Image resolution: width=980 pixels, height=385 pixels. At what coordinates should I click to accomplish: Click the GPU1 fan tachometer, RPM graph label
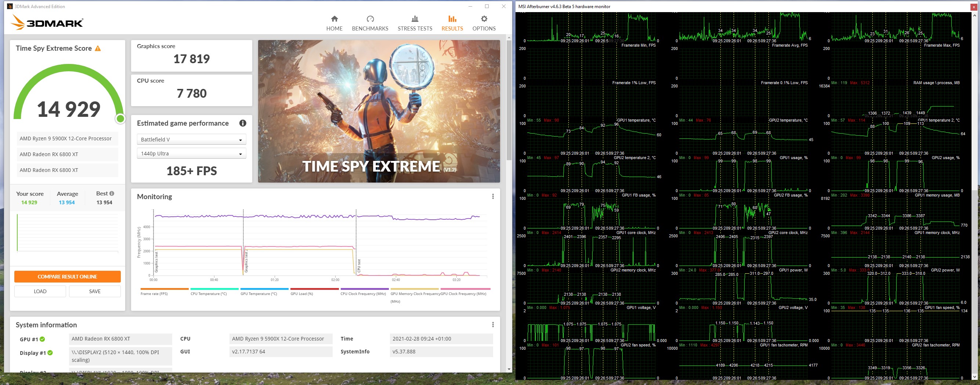click(x=784, y=345)
